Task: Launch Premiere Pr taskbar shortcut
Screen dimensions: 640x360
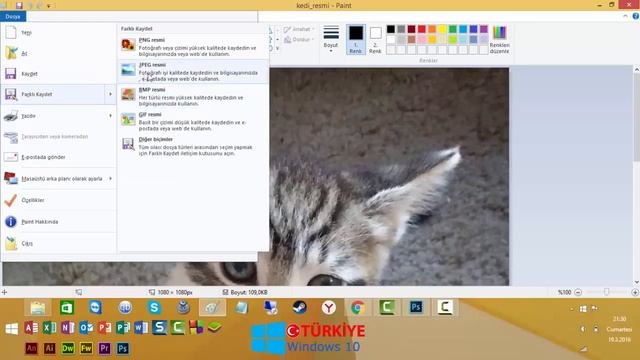Action: coord(104,348)
